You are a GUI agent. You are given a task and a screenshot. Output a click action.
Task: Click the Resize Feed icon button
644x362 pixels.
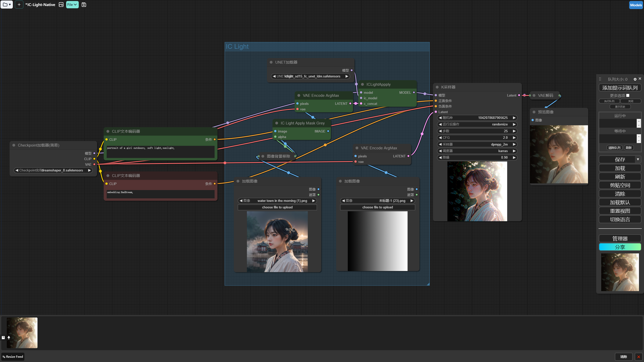(x=13, y=357)
